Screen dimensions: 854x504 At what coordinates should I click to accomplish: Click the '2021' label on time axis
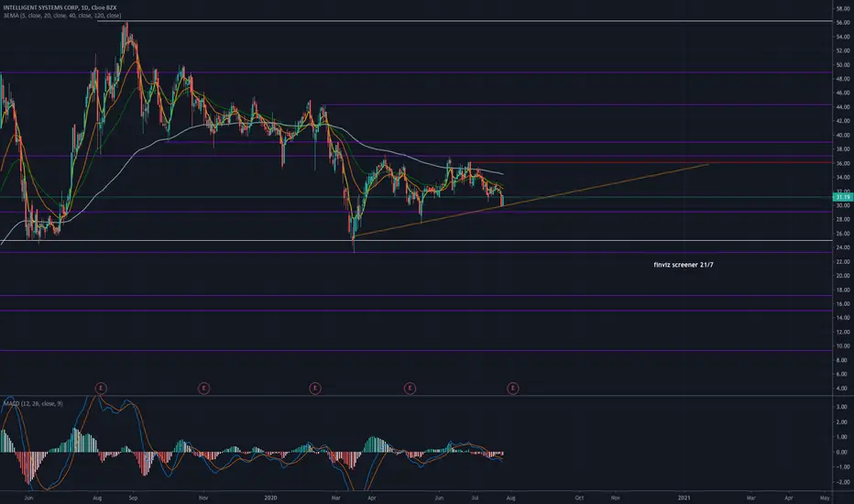[684, 498]
